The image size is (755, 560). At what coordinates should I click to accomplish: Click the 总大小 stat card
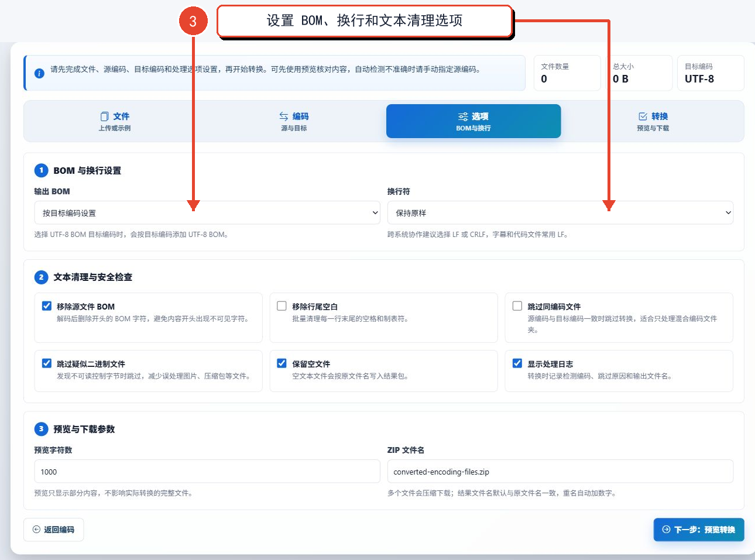click(639, 73)
